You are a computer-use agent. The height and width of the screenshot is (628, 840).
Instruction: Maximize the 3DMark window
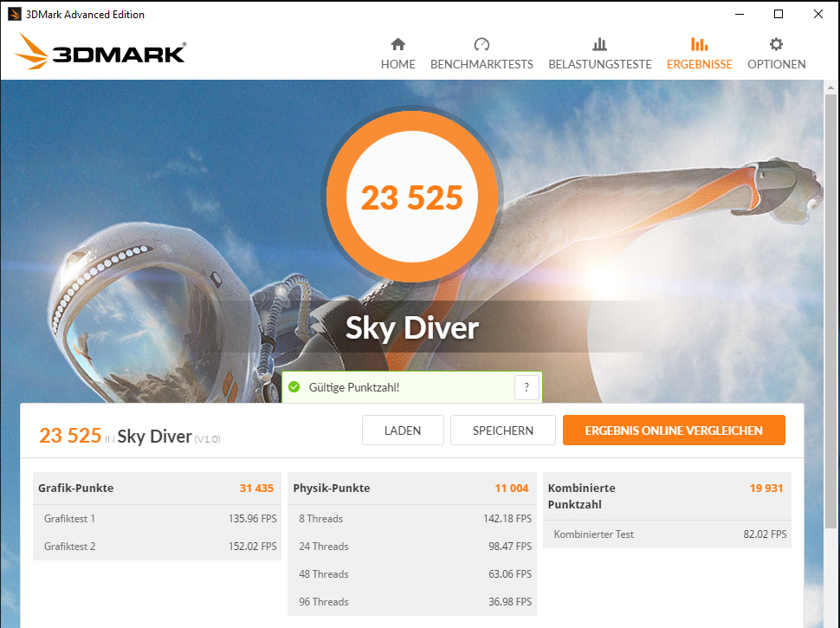[x=779, y=14]
